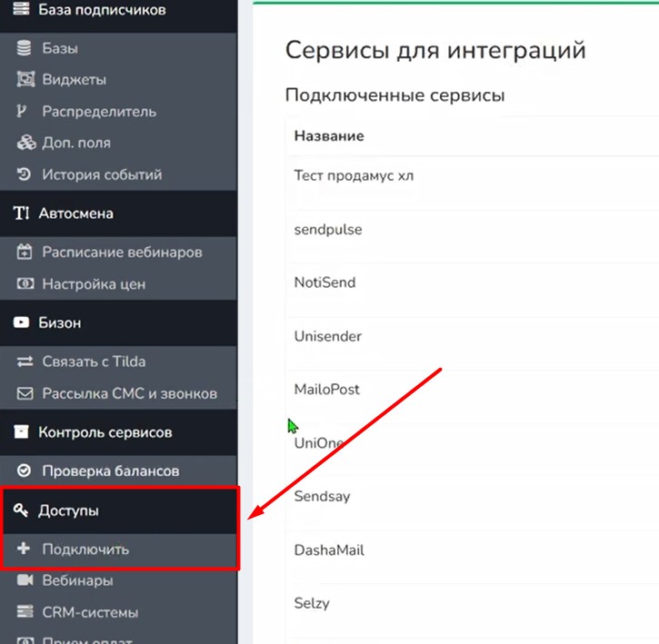Open the Вебинары menu item

(x=77, y=580)
